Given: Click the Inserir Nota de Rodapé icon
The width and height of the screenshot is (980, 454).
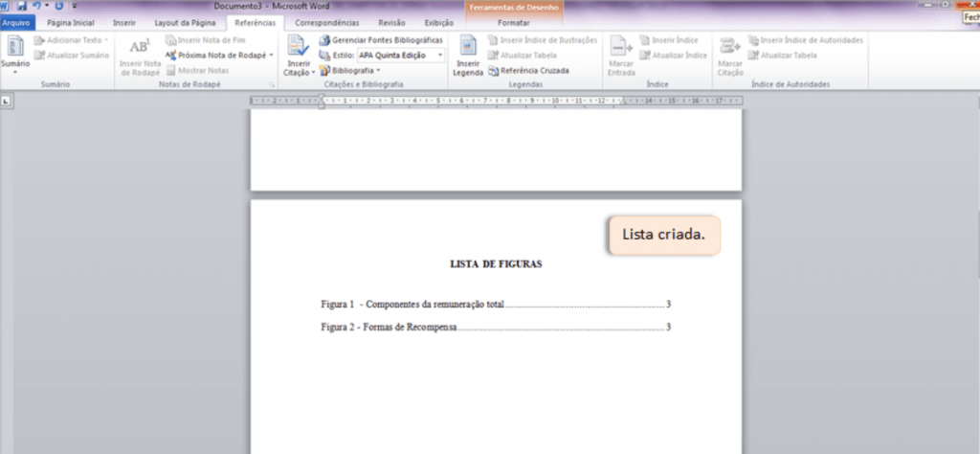Looking at the screenshot, I should coord(140,50).
